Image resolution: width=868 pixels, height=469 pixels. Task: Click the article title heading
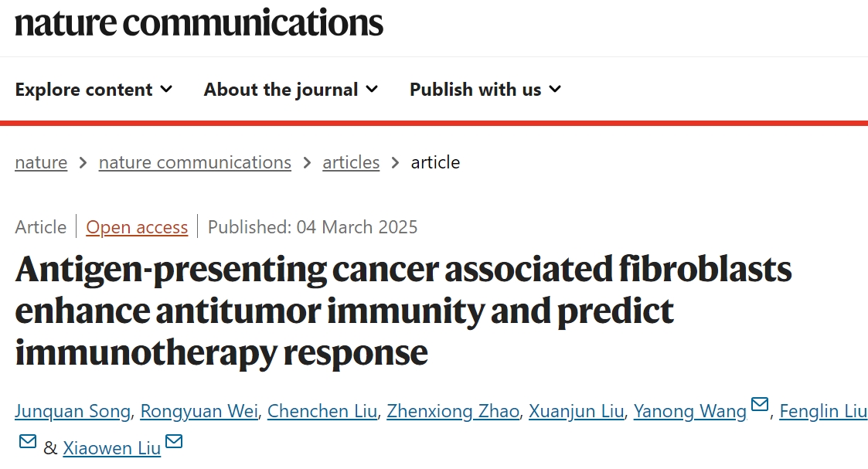(403, 311)
